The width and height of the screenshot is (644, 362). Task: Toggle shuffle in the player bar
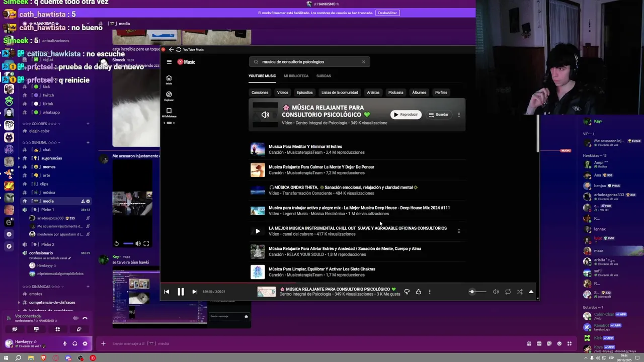[x=520, y=292]
